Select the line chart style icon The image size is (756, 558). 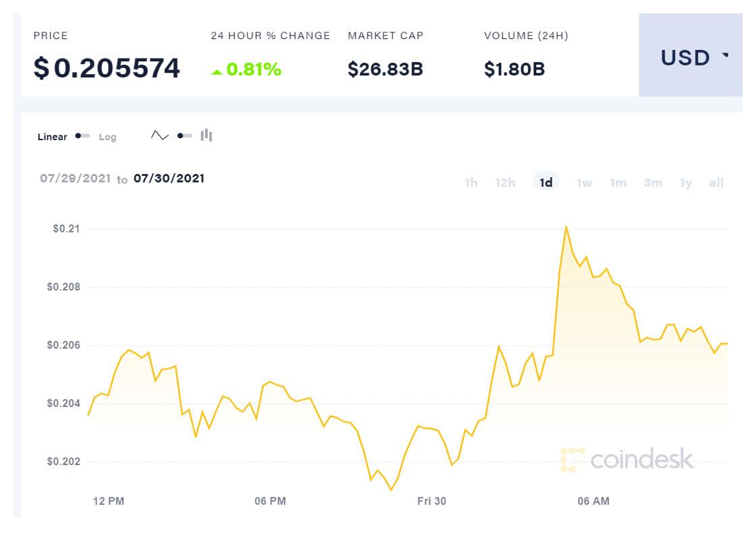tap(160, 136)
